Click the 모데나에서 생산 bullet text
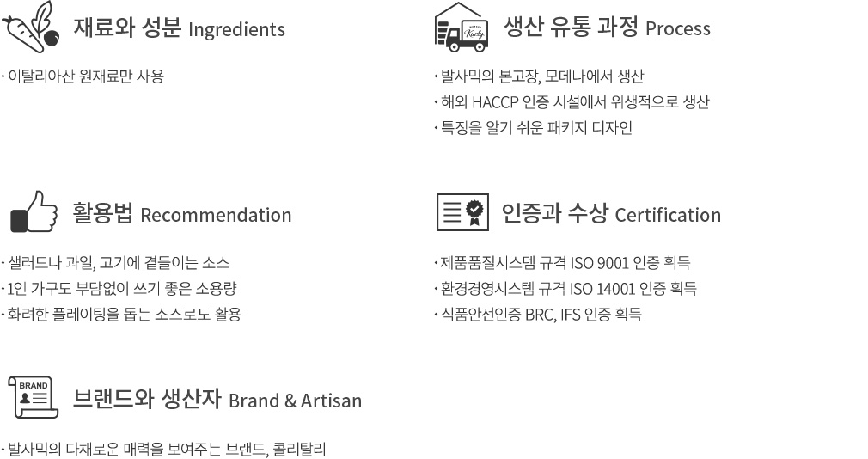 (x=539, y=76)
